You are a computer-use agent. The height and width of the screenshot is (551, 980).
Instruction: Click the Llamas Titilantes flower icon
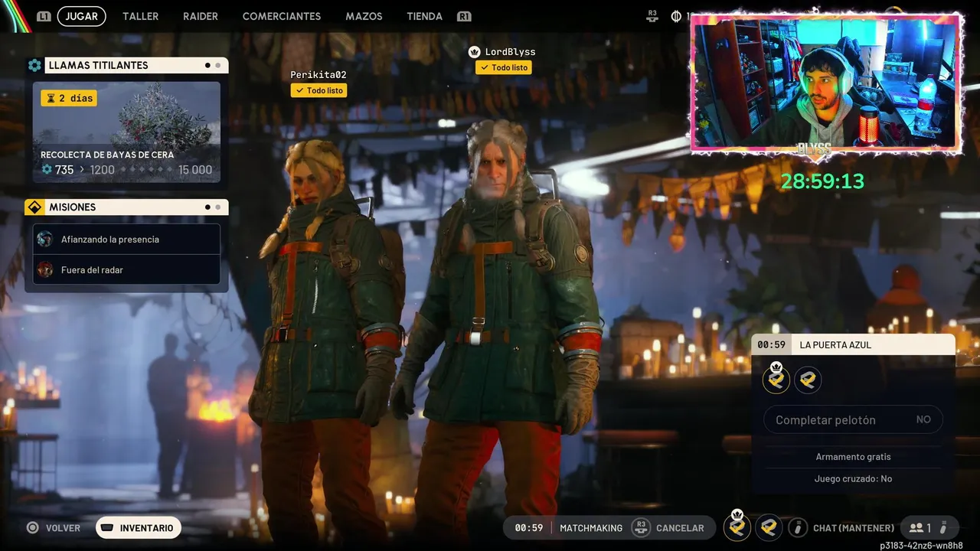tap(34, 65)
